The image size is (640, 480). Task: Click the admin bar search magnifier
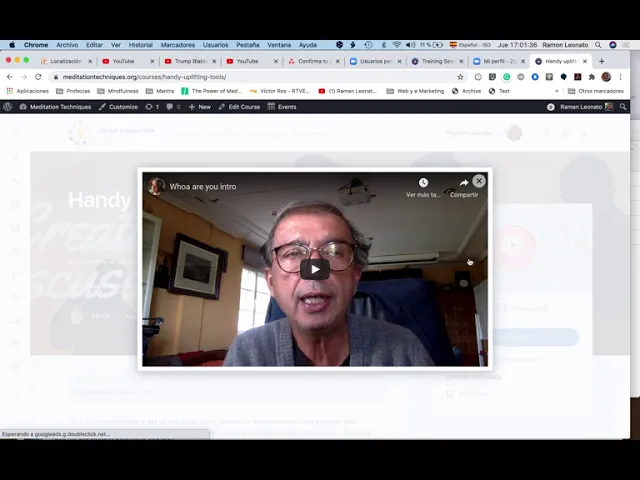pyautogui.click(x=623, y=107)
